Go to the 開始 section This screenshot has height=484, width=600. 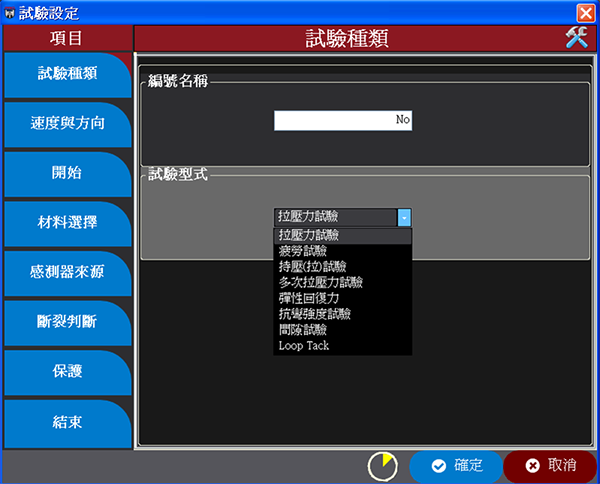(x=66, y=172)
